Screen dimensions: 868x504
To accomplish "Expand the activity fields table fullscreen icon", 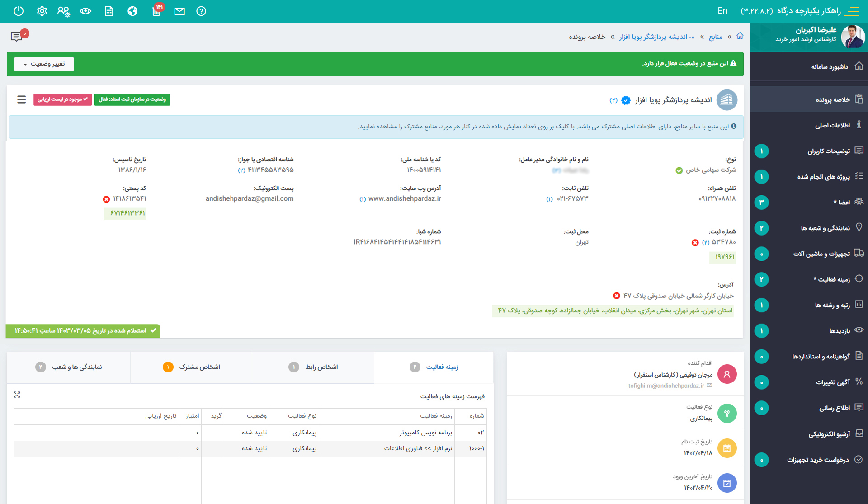I will [x=17, y=395].
